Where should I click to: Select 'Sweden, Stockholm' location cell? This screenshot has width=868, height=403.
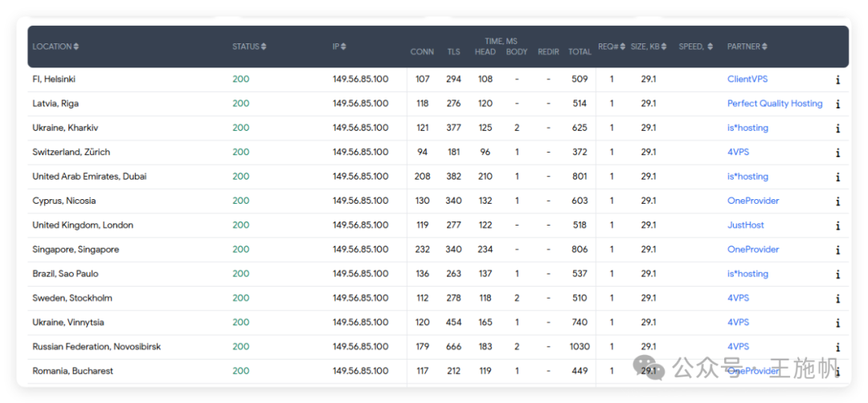72,298
